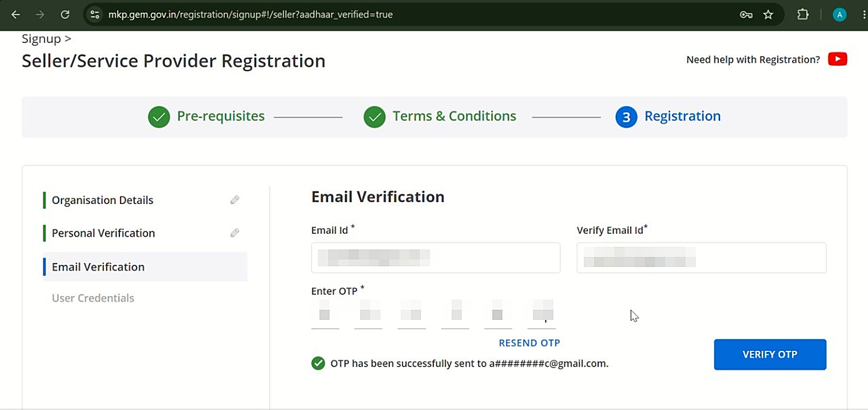Select the Pre-requisites step
The image size is (868, 410).
coord(221,116)
